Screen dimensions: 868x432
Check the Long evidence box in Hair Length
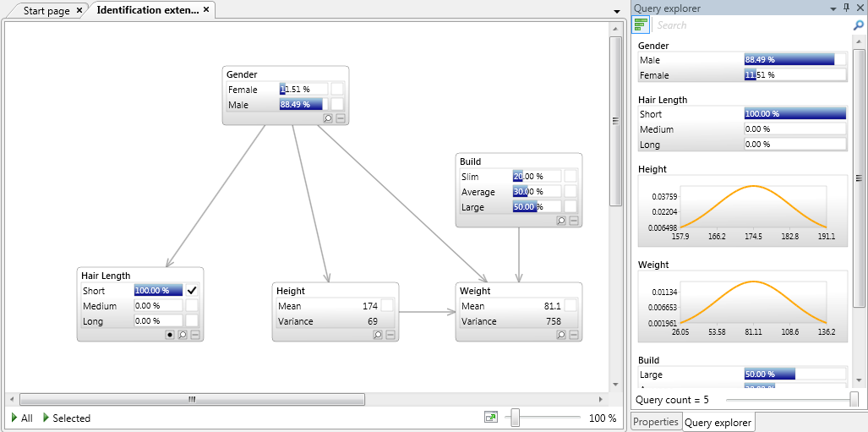click(192, 320)
